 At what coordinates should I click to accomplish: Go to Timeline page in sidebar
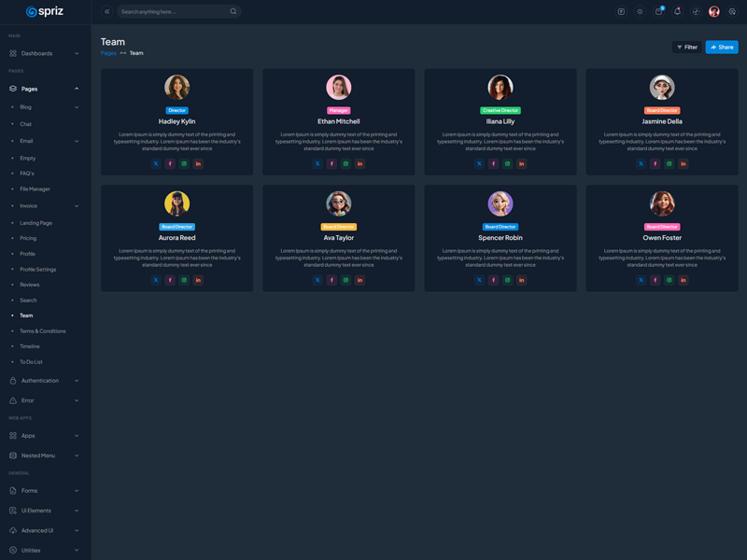[x=30, y=346]
